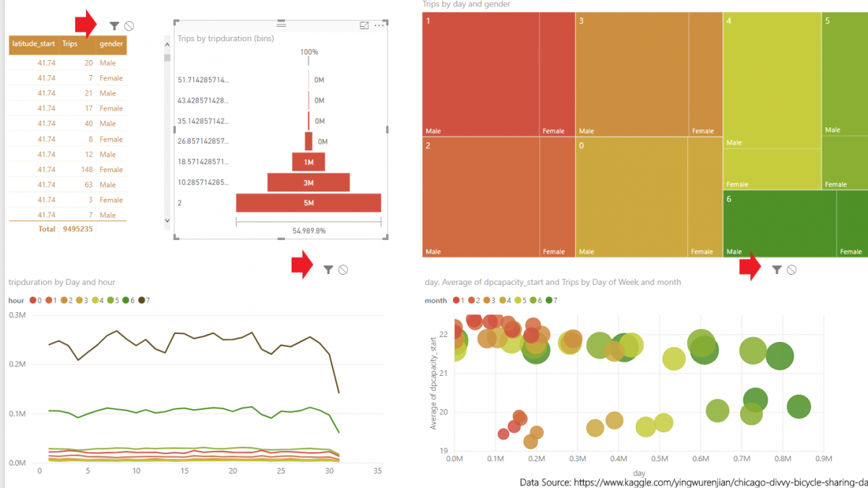Click the clear-filter icon near the treemap
868x488 pixels.
click(793, 270)
